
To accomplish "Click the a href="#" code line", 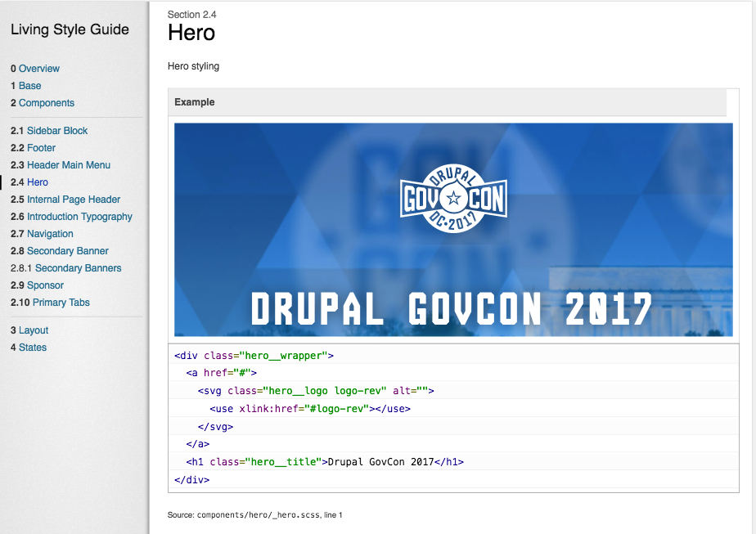I will (221, 373).
